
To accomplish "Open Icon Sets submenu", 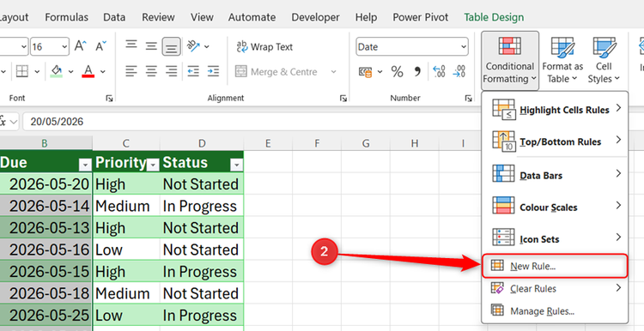I will pyautogui.click(x=555, y=238).
